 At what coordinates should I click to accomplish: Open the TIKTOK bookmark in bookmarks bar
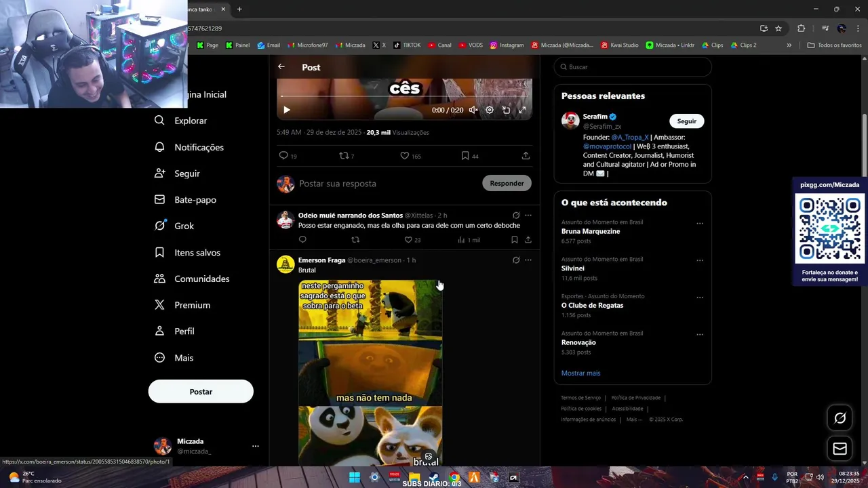click(x=406, y=45)
